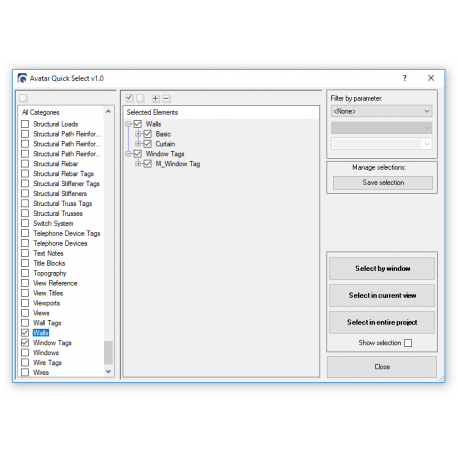The image size is (458, 458).
Task: Close the dialog with the X button
Action: (431, 78)
